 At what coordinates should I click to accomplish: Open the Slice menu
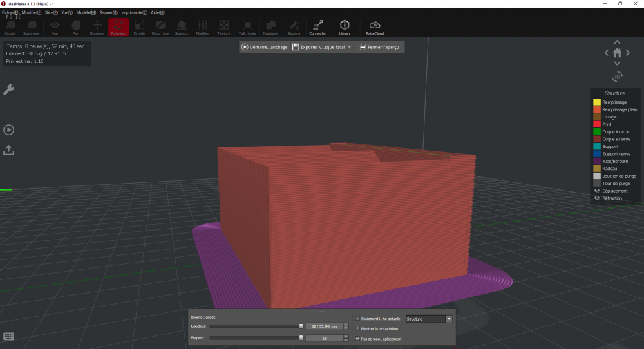click(x=52, y=12)
